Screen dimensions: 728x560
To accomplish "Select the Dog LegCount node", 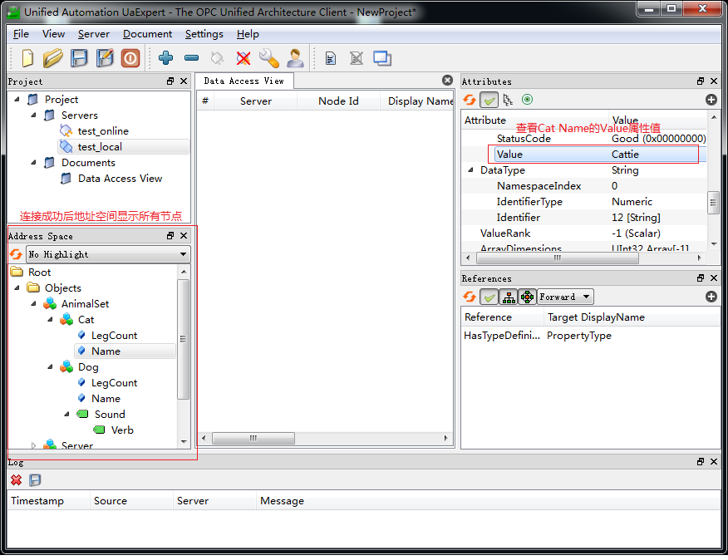I will click(x=114, y=383).
